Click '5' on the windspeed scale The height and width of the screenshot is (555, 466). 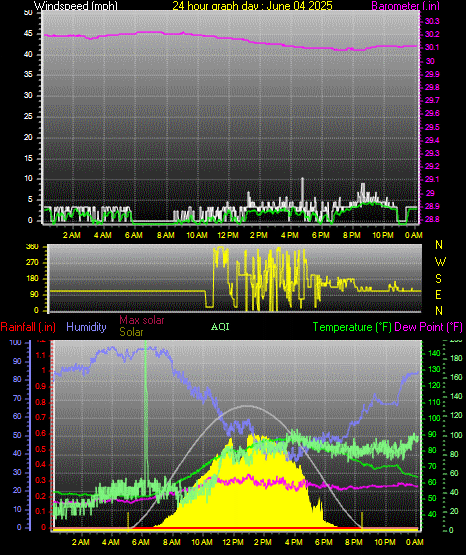pos(30,199)
